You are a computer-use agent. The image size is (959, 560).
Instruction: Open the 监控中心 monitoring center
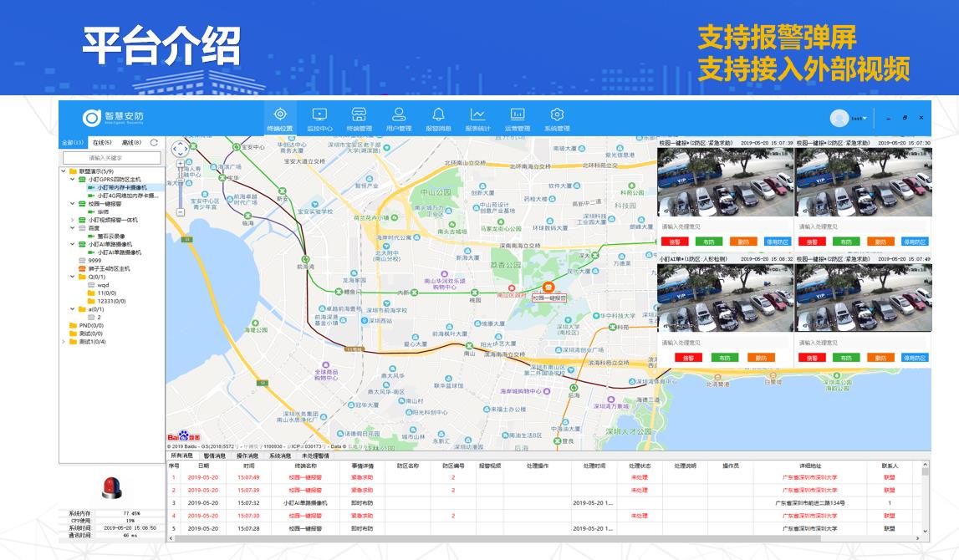(x=319, y=119)
